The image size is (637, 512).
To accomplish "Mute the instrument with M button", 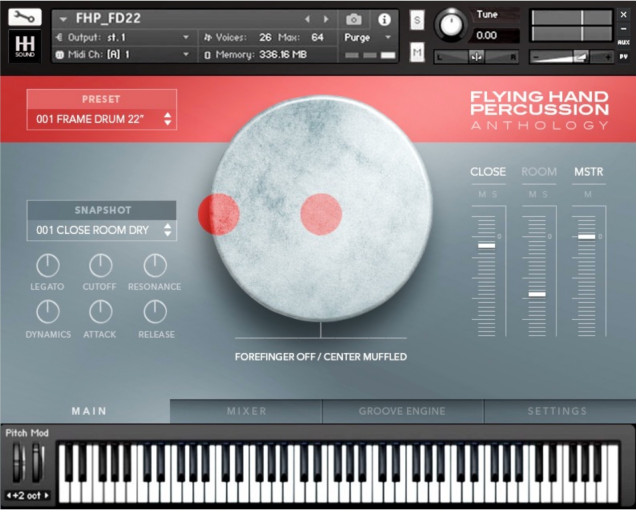I will [417, 52].
